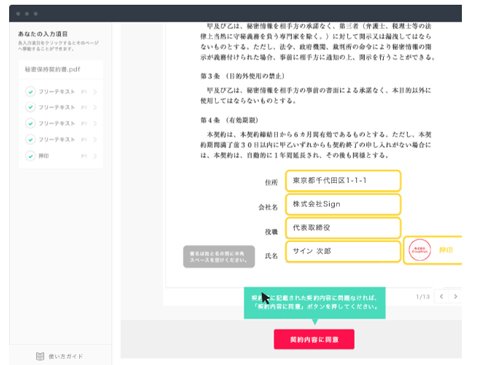Screen dimensions: 490x365
Task: Click the gray name-spacing hint tooltip
Action: coord(219,257)
